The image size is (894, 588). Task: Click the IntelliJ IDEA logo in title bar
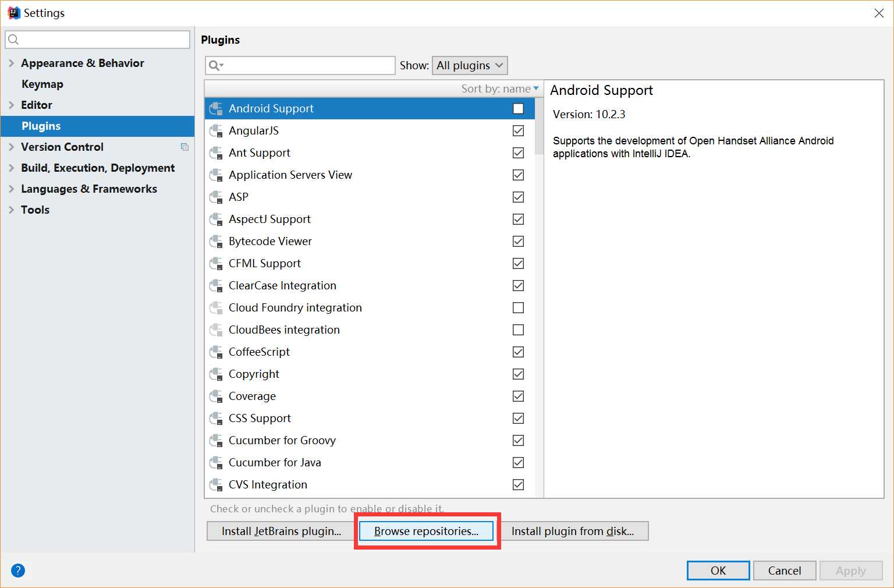(14, 13)
